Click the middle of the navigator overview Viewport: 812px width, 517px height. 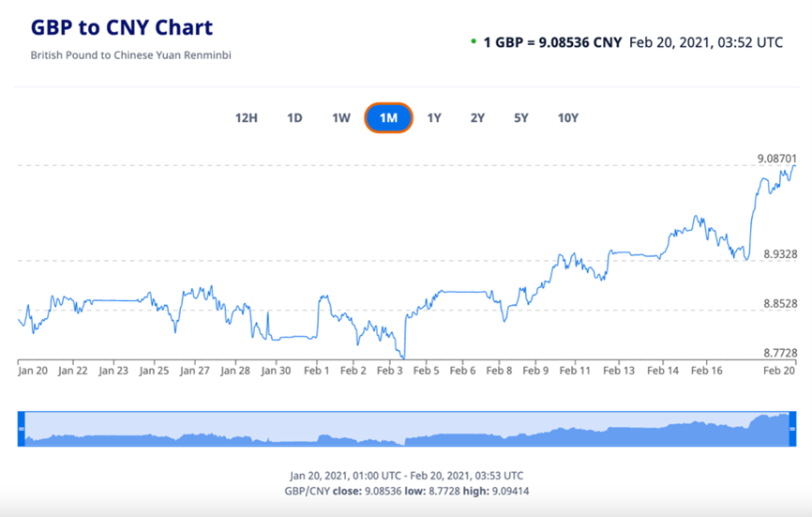coord(407,429)
